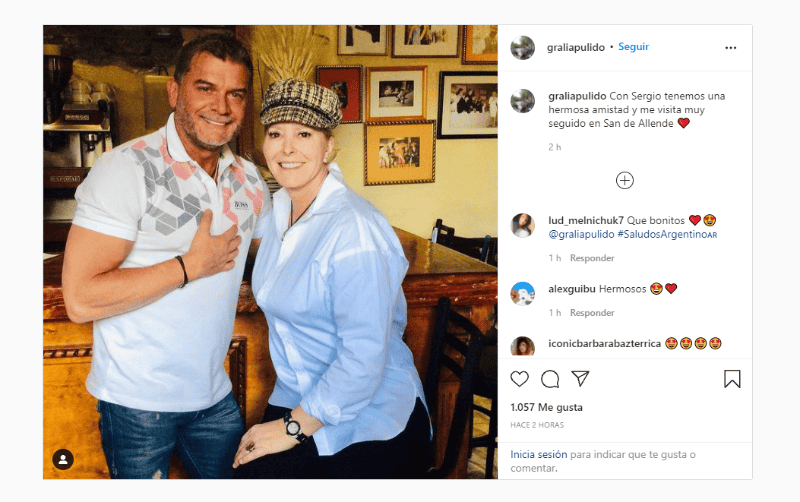Follow graliapulido with Seguir button
Viewport: 800px width, 502px height.
point(634,47)
